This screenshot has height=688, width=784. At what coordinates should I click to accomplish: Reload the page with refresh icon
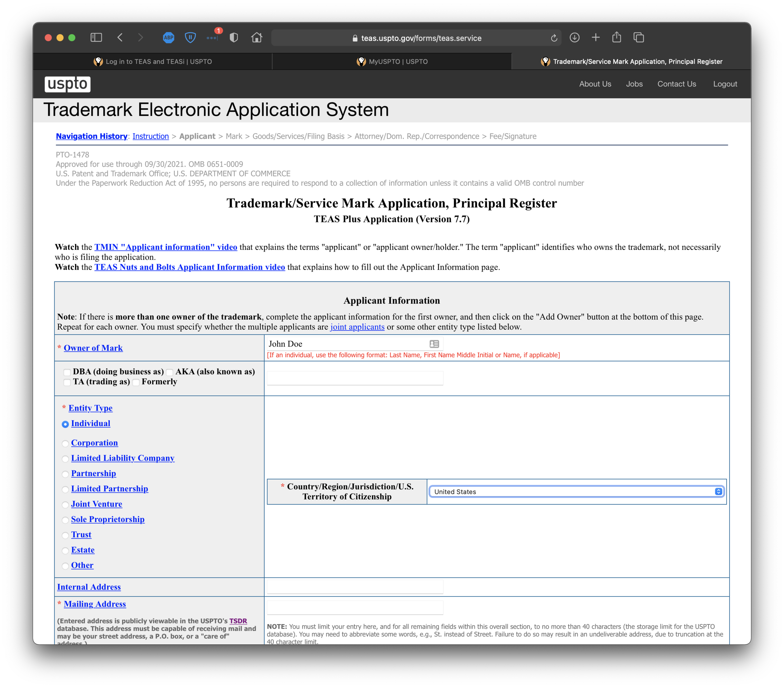(x=554, y=38)
